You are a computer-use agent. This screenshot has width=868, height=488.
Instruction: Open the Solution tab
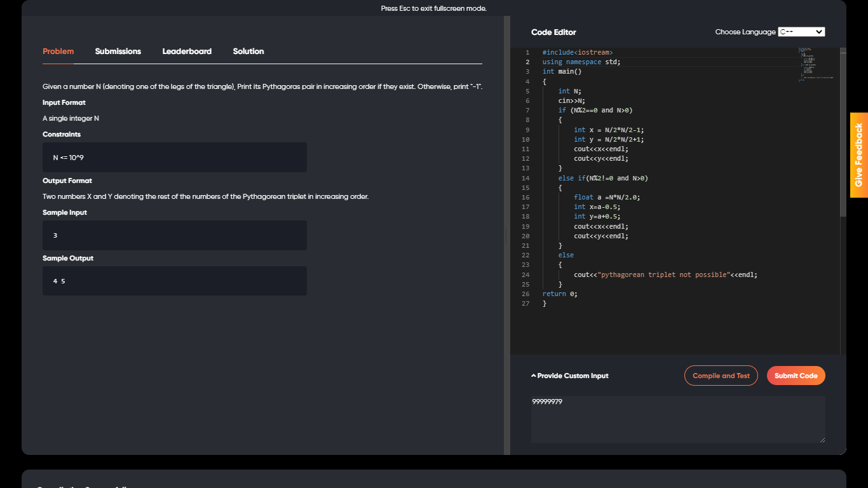[248, 51]
